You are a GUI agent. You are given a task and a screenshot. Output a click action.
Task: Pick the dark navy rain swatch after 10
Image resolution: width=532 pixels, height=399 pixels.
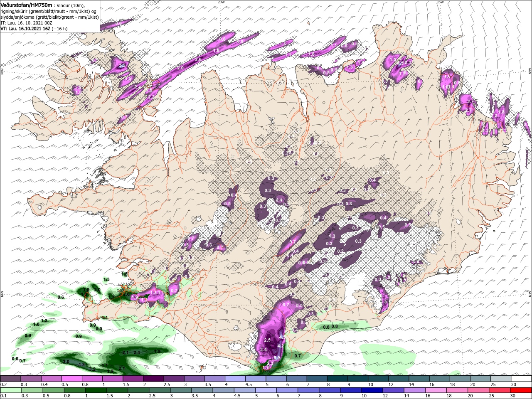click(x=373, y=390)
